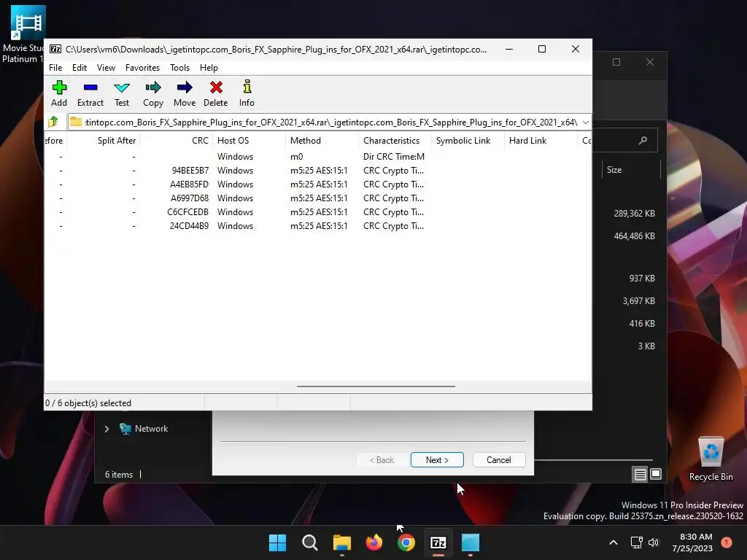
Task: Open the View menu
Action: [x=106, y=68]
